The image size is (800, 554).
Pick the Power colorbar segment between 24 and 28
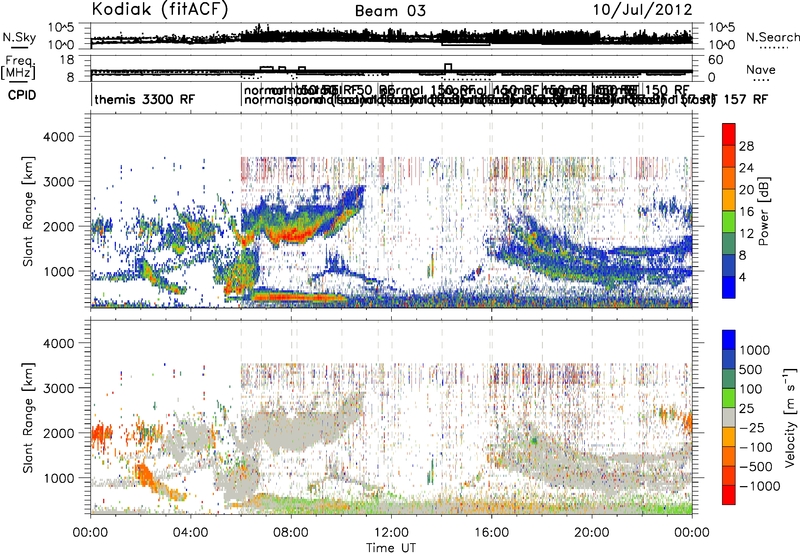tap(729, 156)
